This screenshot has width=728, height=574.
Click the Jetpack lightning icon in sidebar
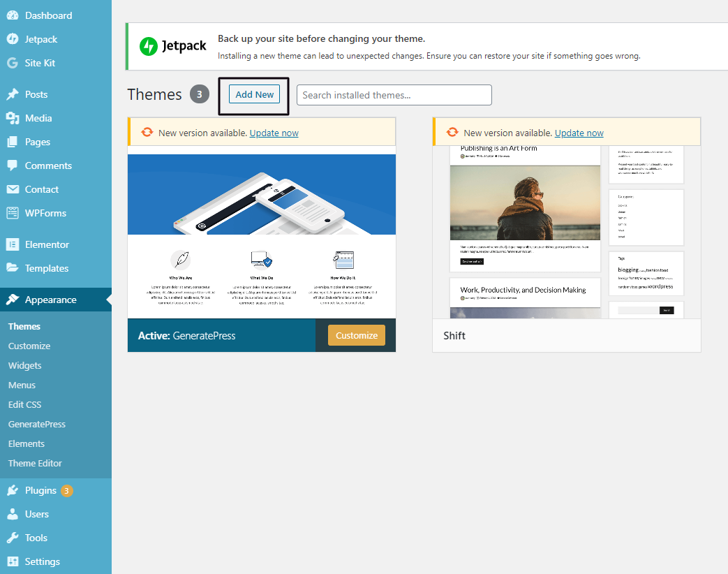pos(13,39)
